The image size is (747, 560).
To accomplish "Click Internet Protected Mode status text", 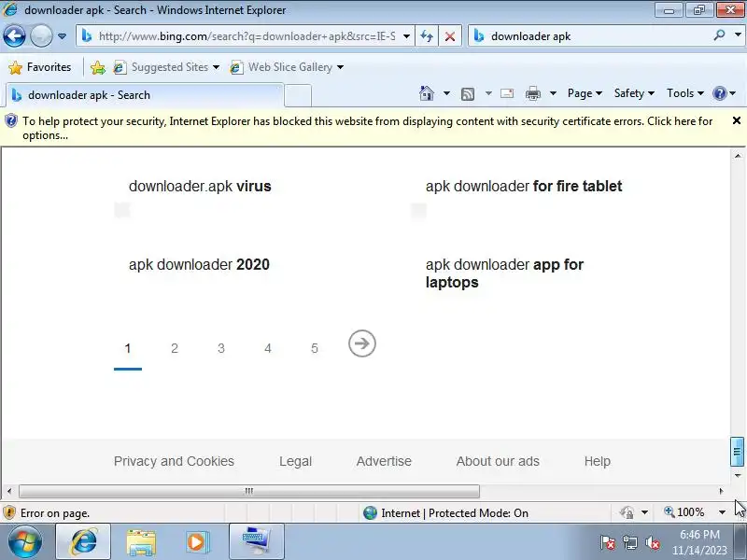I will click(455, 512).
